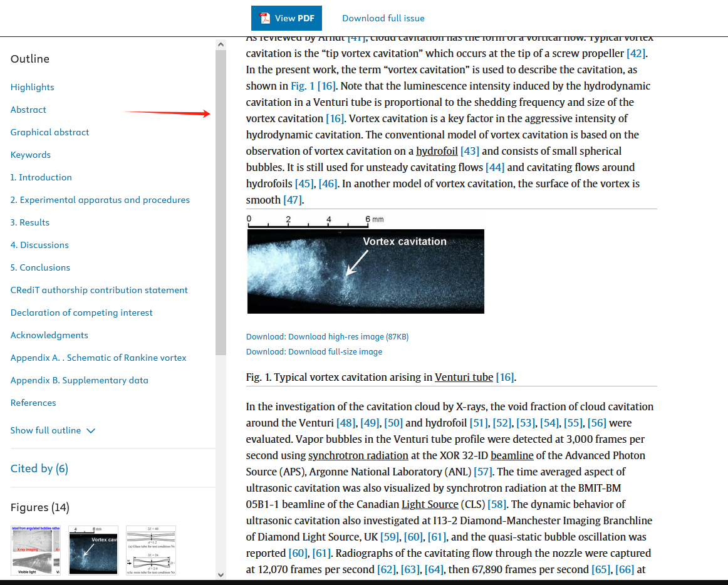Open Light Source term link
The width and height of the screenshot is (728, 585).
430,504
